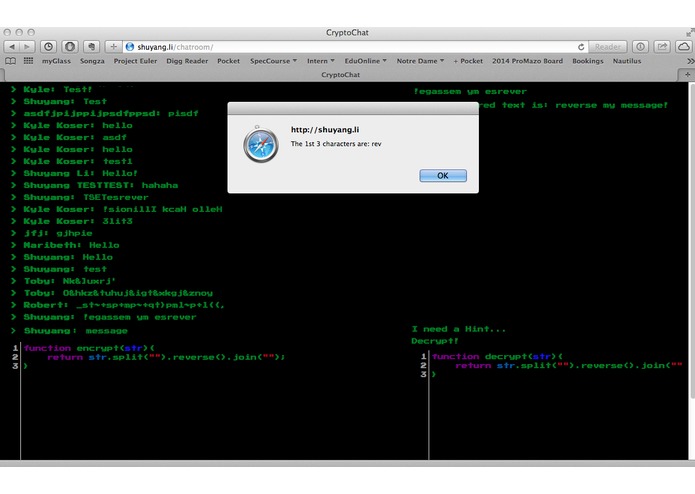Screen dimensions: 695x494
Task: Click 'I need a Hint...' link
Action: pyautogui.click(x=458, y=329)
